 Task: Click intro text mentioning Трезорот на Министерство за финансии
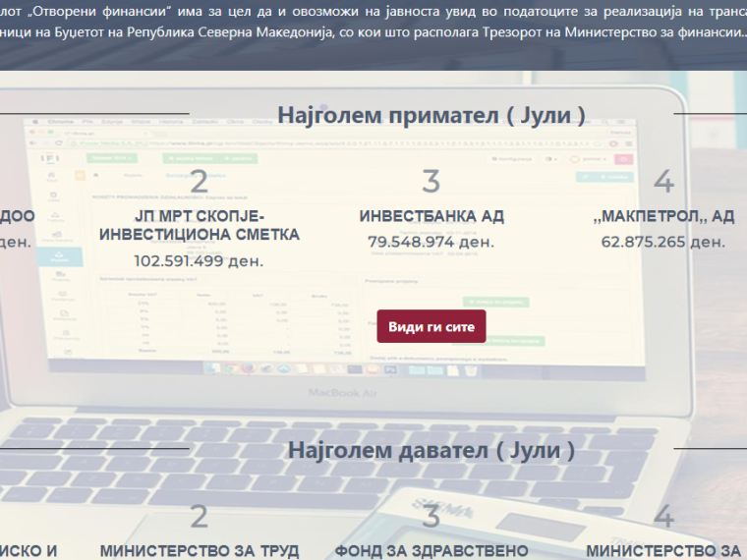(373, 22)
